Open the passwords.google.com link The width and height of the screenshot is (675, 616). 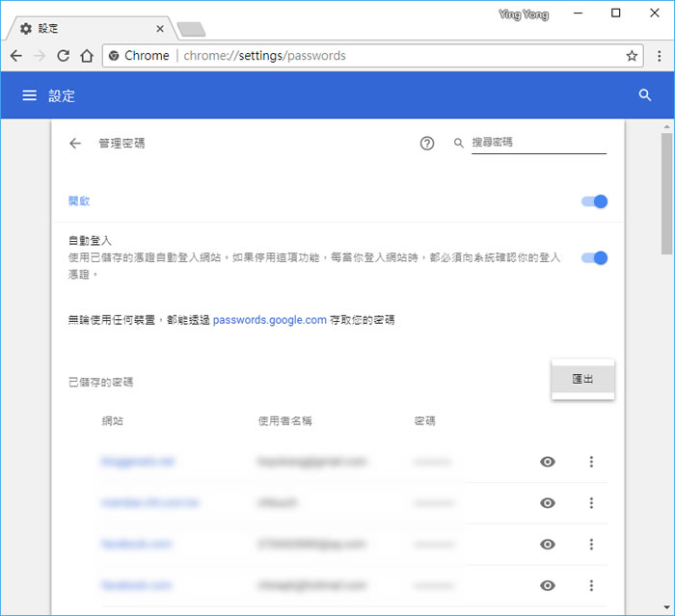coord(269,320)
